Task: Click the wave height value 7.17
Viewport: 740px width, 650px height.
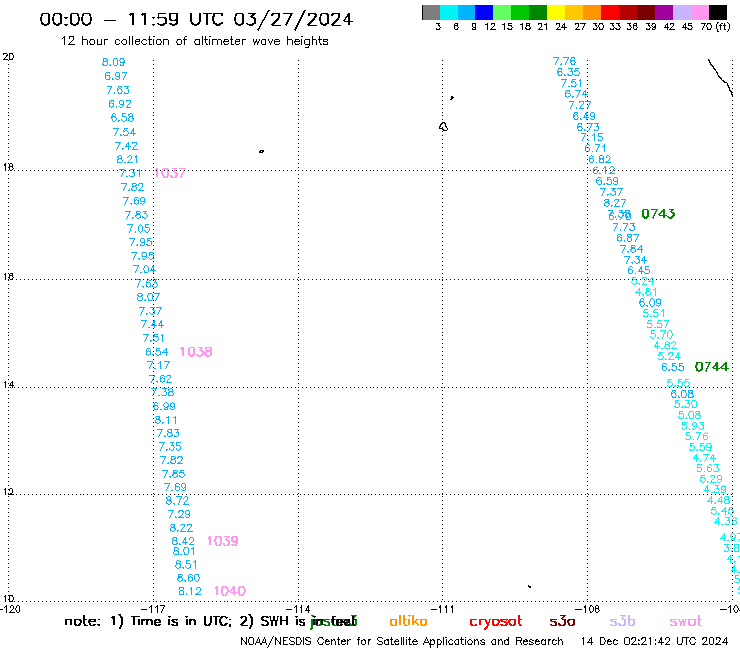Action: click(158, 365)
